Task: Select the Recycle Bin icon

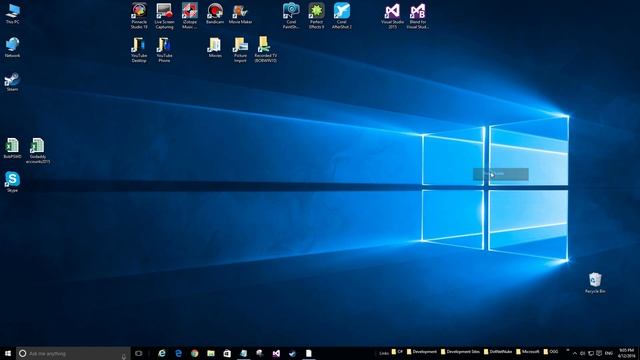Action: click(x=595, y=283)
